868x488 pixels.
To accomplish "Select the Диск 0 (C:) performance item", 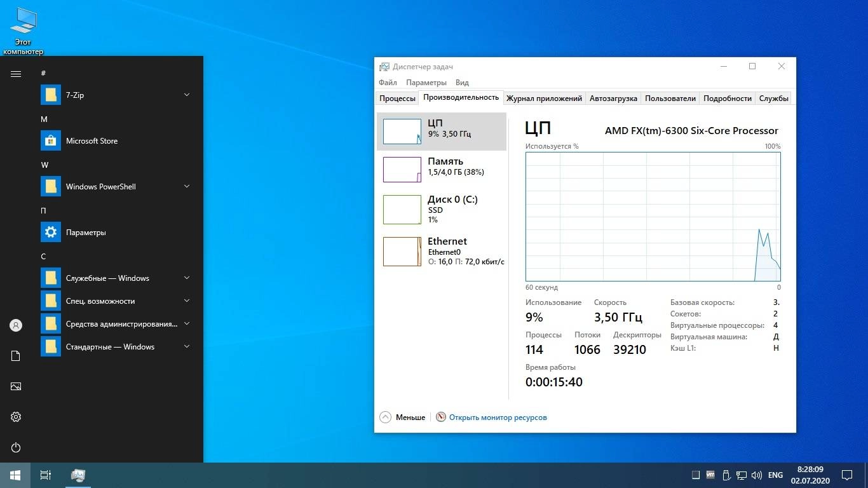I will (442, 209).
